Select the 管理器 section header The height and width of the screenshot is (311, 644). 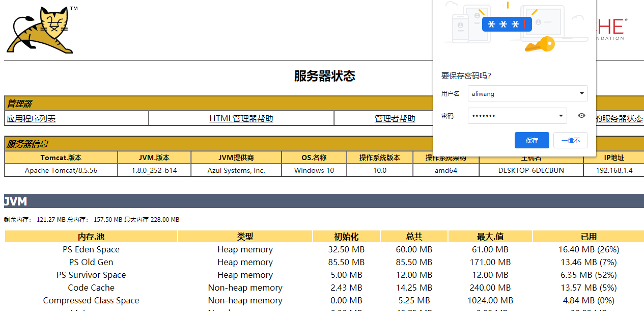(x=19, y=103)
